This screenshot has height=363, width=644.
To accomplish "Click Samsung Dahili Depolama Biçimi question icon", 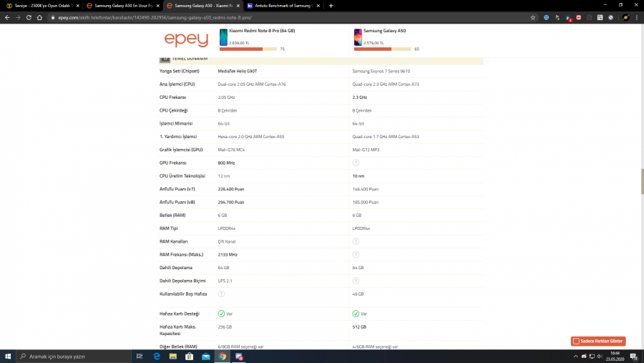I will [356, 281].
